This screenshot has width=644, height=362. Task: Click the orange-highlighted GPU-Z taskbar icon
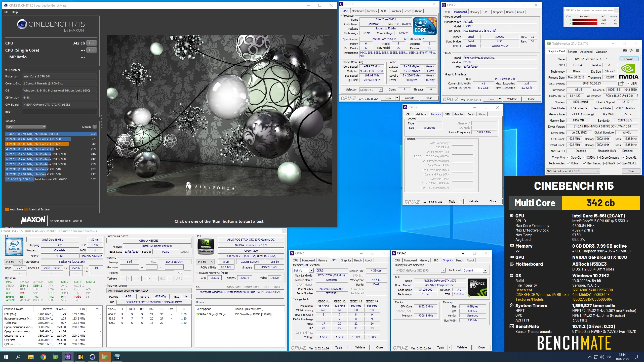pos(105,357)
